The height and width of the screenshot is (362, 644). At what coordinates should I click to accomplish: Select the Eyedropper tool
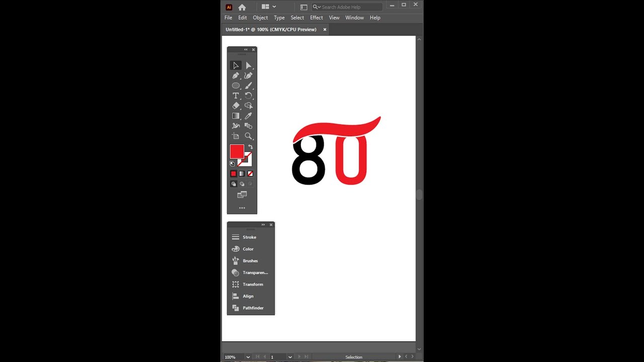248,116
